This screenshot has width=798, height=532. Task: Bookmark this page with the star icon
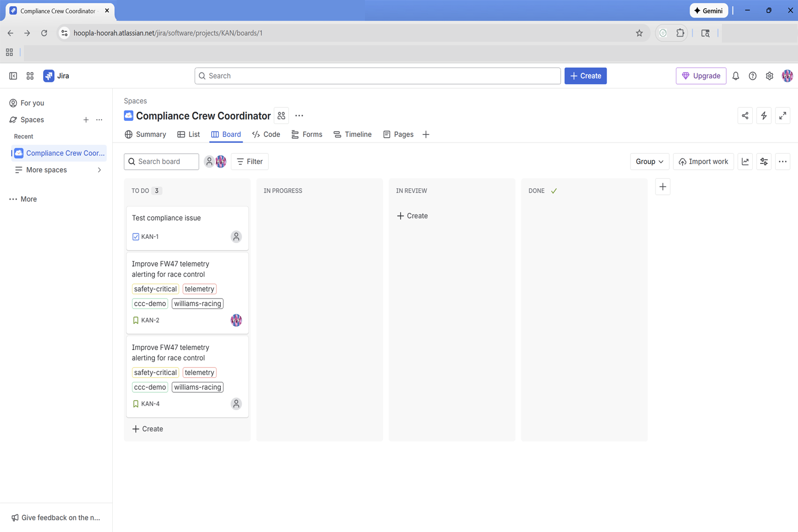click(x=639, y=33)
